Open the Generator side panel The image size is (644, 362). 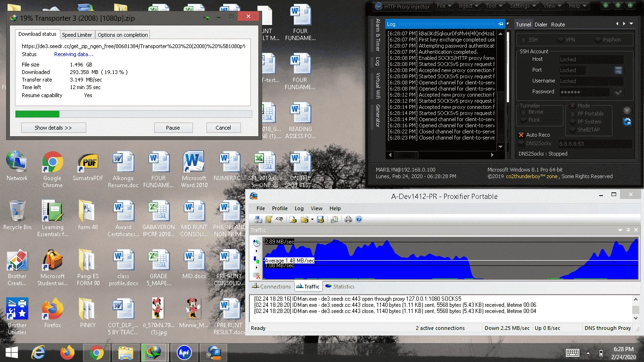(x=378, y=116)
